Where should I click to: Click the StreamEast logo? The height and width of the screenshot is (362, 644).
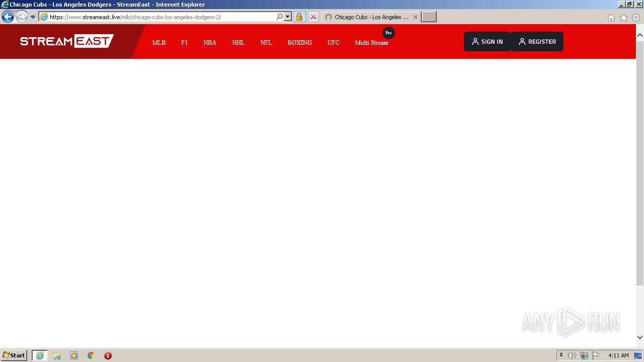pyautogui.click(x=67, y=41)
